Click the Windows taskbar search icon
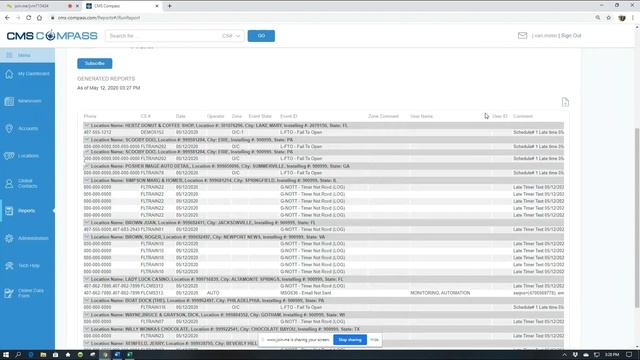The height and width of the screenshot is (360, 640). [x=18, y=355]
